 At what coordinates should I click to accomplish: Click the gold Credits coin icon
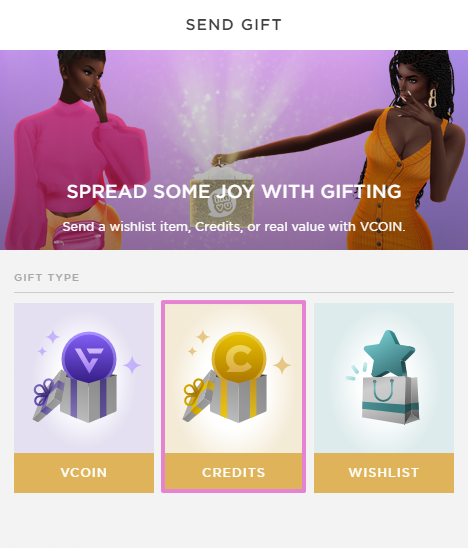pos(239,357)
